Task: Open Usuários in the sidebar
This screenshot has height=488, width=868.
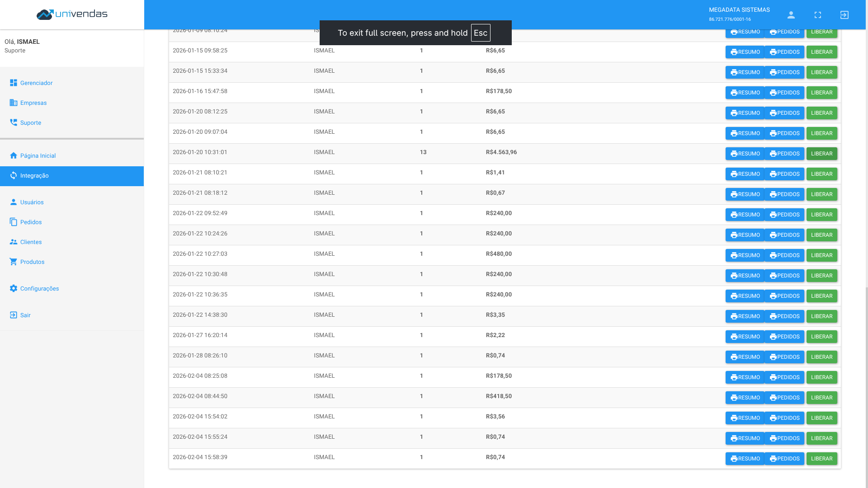Action: [x=32, y=202]
